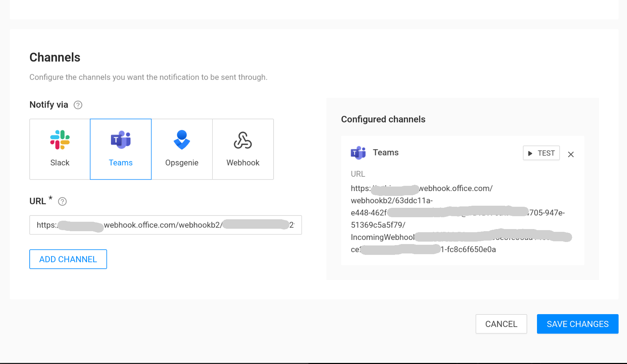This screenshot has height=364, width=627.
Task: Switch the notify method to Webhook
Action: (x=243, y=149)
